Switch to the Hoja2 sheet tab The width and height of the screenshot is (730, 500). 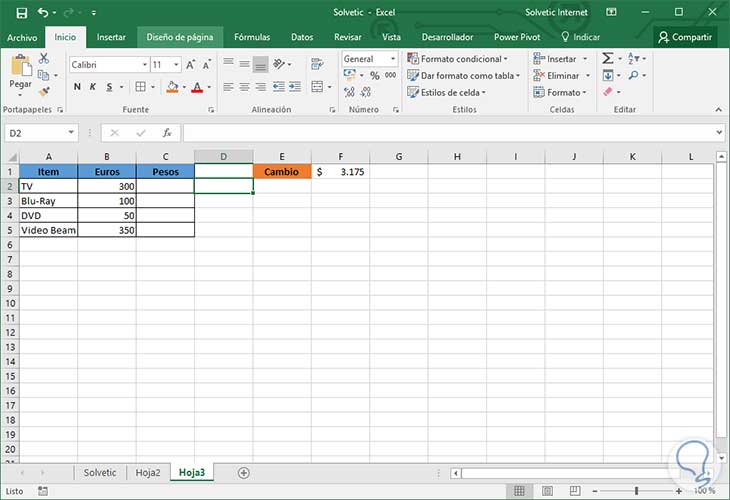click(148, 473)
